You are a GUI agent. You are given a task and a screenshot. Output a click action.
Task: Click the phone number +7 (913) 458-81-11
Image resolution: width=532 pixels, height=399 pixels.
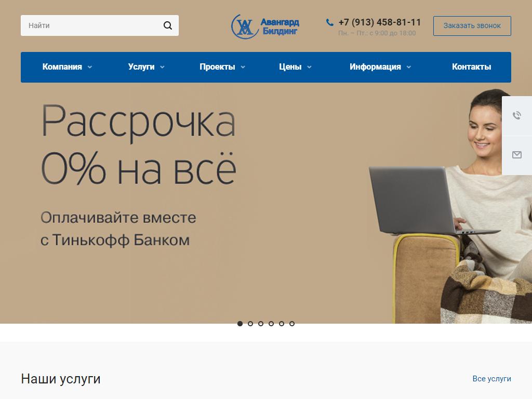[380, 22]
